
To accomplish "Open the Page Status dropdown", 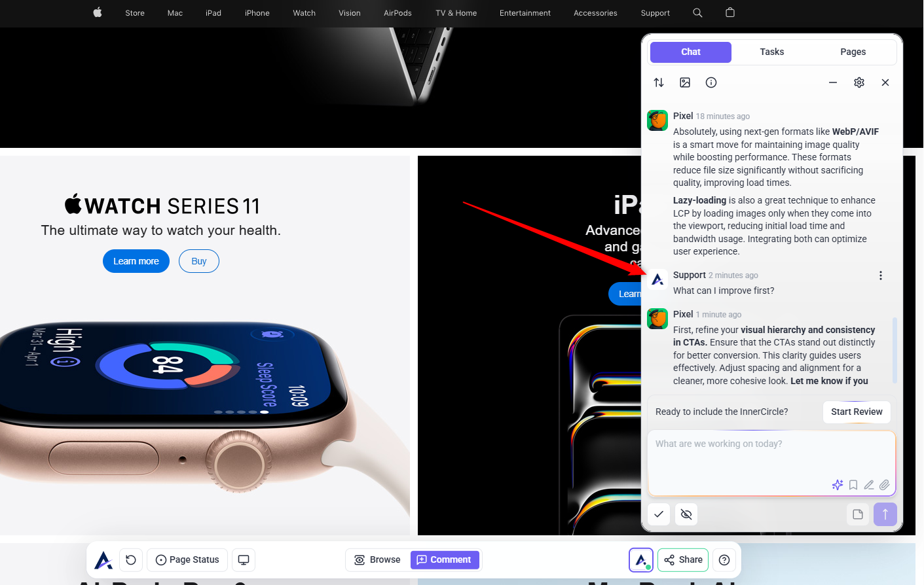I will click(x=187, y=560).
